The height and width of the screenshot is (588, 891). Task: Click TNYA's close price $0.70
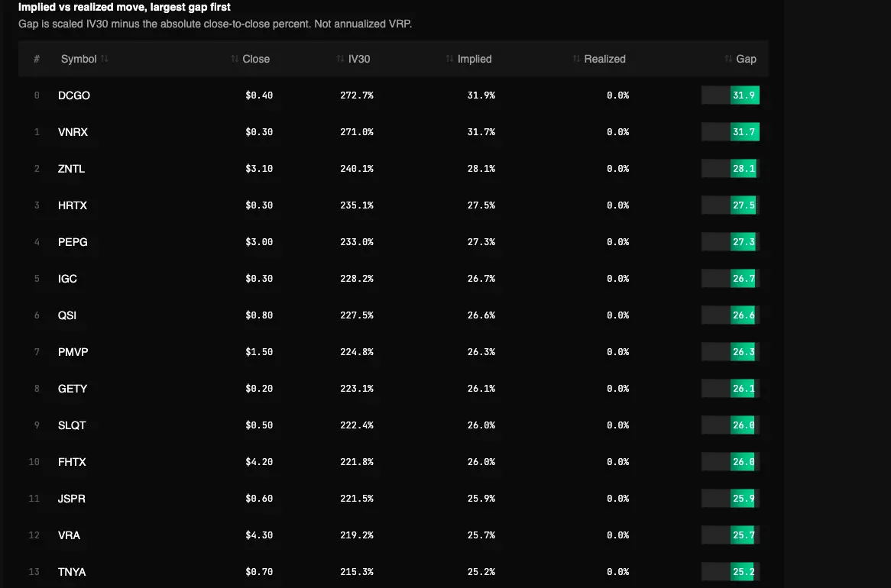pos(259,571)
